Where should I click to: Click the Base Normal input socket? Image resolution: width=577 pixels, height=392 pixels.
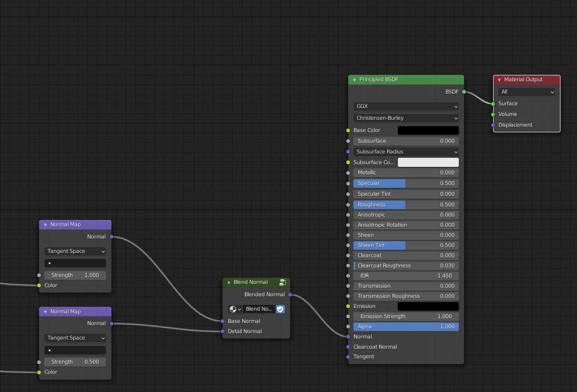coord(222,321)
